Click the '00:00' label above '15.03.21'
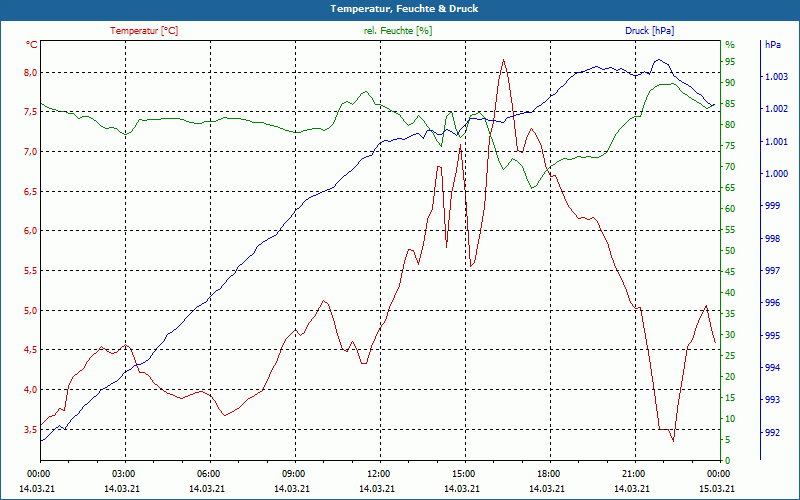 click(717, 474)
